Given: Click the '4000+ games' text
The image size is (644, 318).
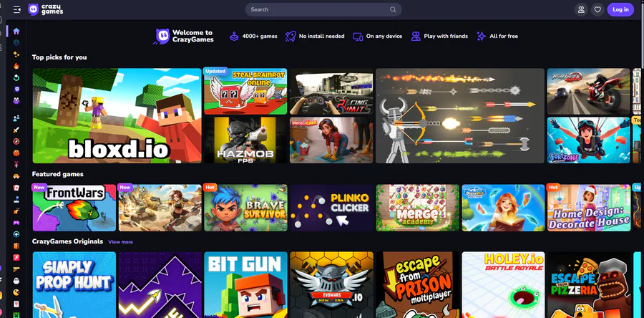Looking at the screenshot, I should (x=260, y=36).
